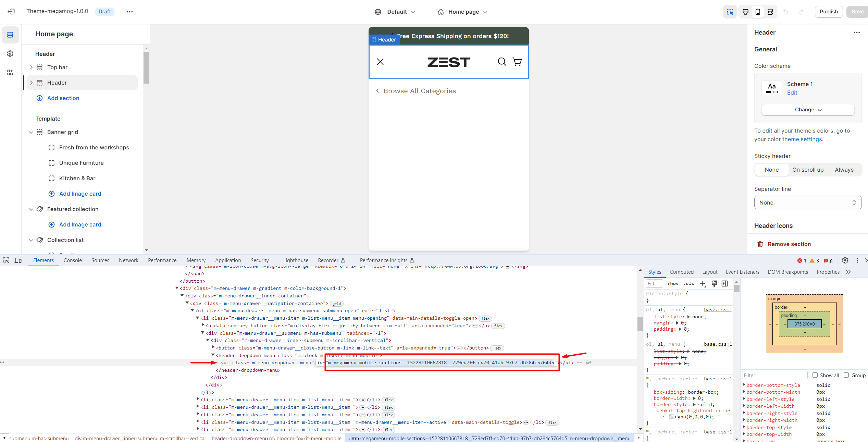The width and height of the screenshot is (868, 442).
Task: Click the exit editor back icon
Action: coord(11,12)
